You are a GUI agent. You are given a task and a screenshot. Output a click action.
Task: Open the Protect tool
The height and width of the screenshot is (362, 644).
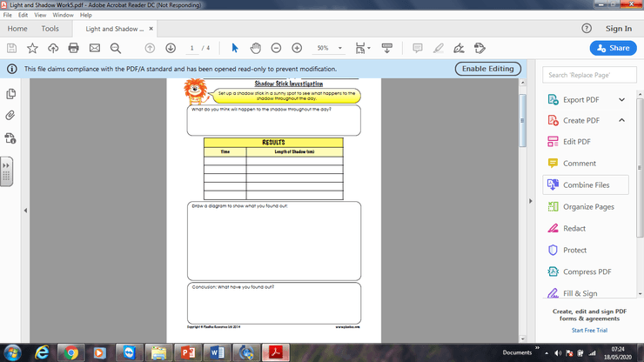pos(567,251)
